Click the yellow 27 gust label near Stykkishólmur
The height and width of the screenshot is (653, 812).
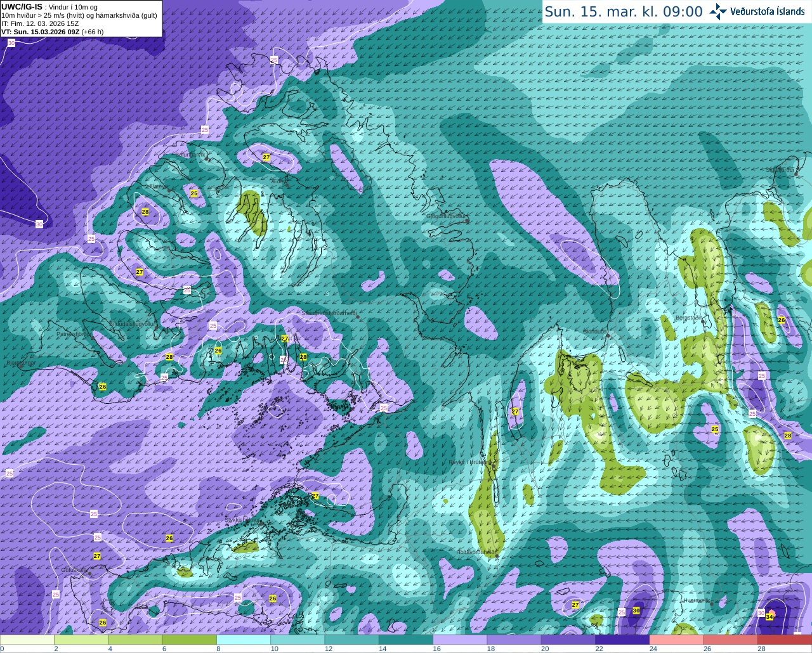315,496
